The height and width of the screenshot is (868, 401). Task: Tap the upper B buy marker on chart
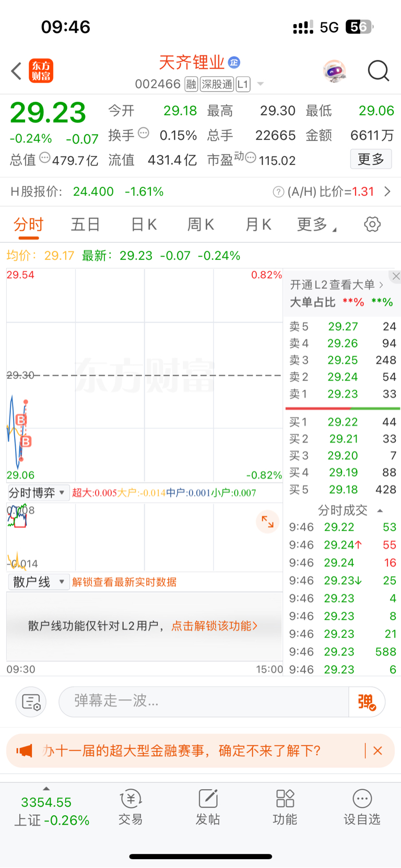(21, 420)
